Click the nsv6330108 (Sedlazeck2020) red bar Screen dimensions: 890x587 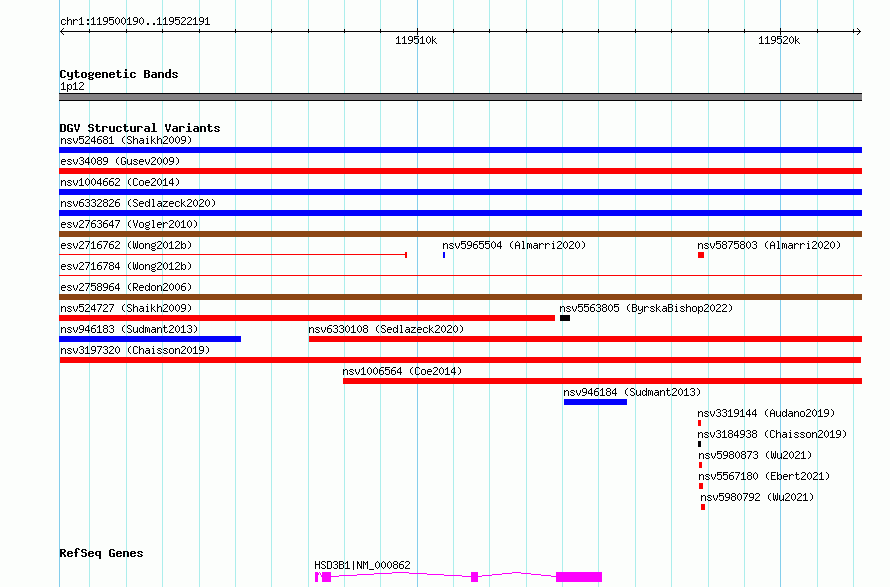[585, 339]
